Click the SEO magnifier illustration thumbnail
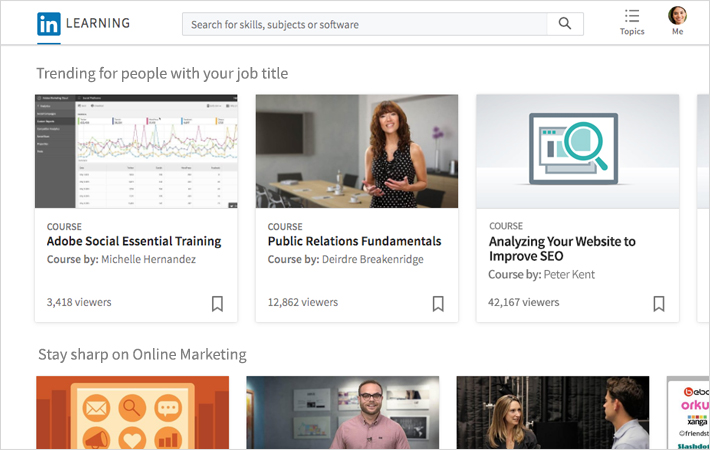710x450 pixels. coord(577,151)
